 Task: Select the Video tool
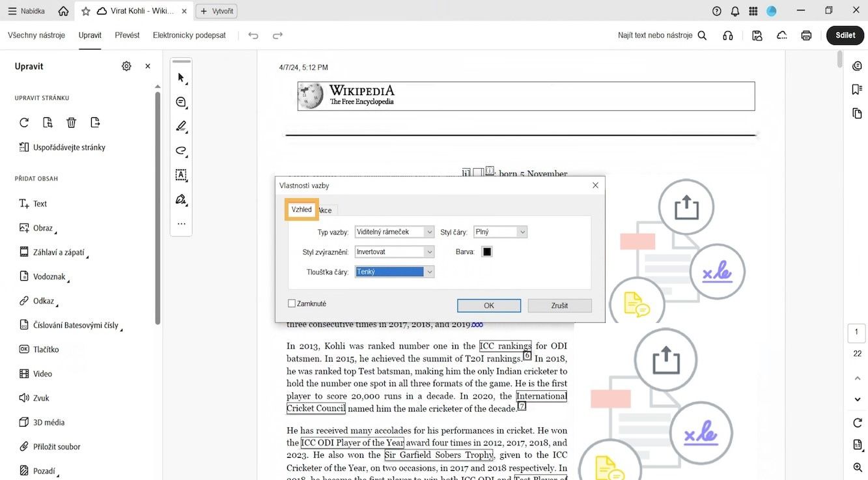point(35,374)
